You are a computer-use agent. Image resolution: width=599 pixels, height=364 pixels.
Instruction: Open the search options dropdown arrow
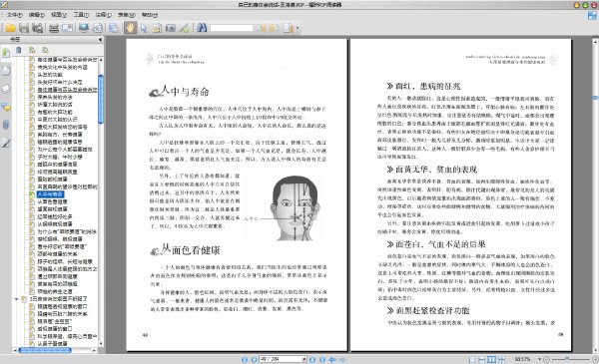(298, 28)
